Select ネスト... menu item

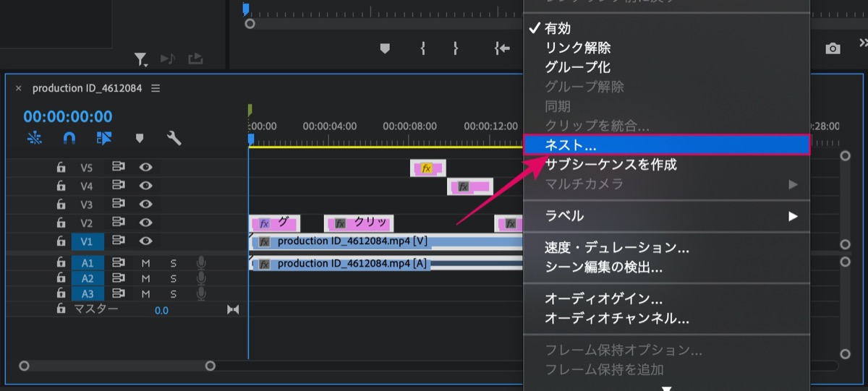665,145
